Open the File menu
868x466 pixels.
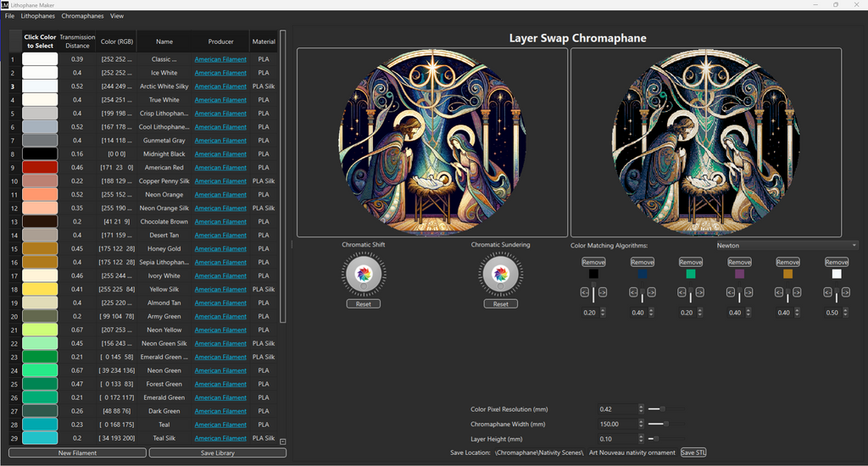(9, 16)
